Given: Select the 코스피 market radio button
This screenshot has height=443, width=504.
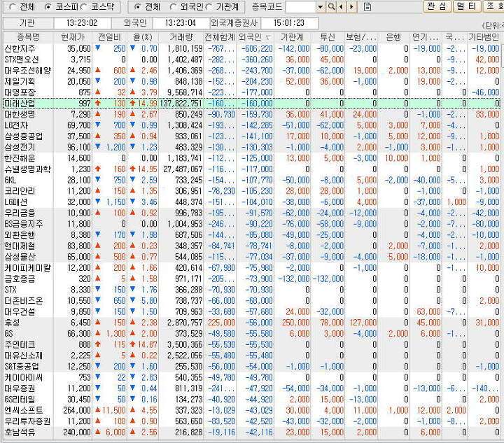Looking at the screenshot, I should click(x=48, y=7).
